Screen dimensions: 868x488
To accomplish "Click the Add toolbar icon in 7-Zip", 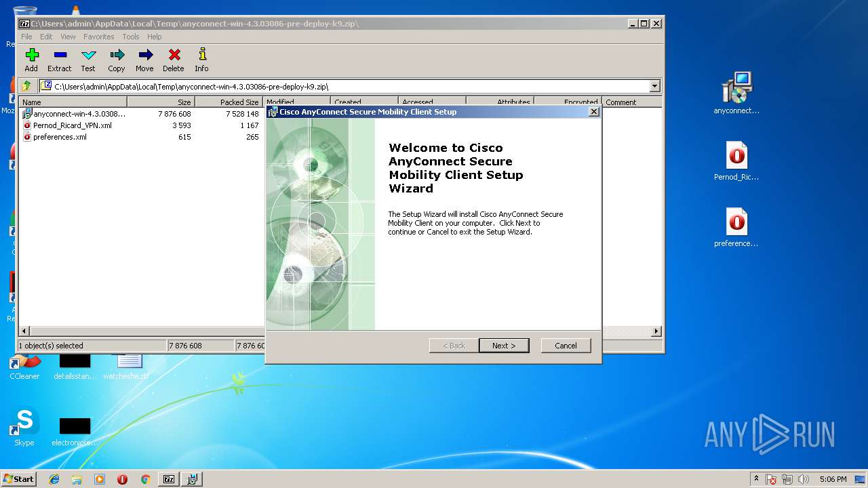I will coord(31,60).
